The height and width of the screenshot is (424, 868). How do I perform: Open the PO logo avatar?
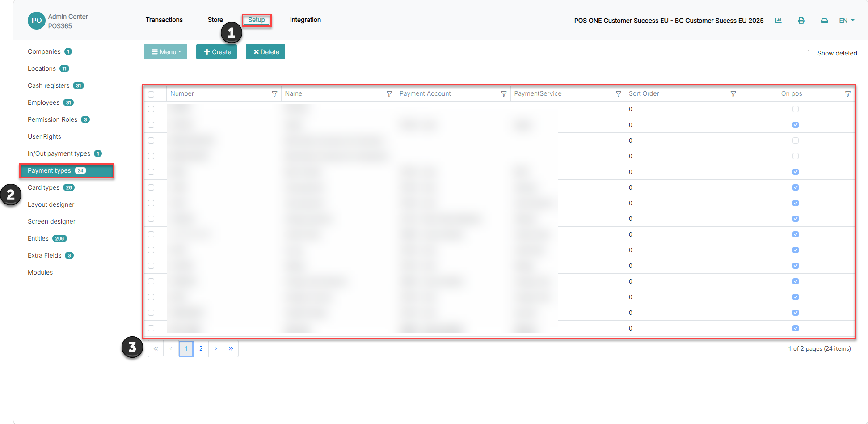37,21
